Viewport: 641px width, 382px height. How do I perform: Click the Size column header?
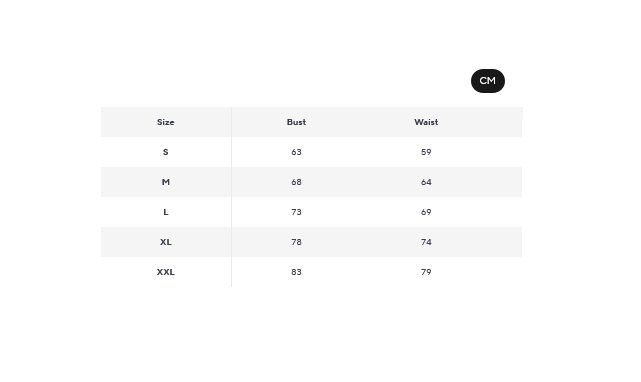pos(166,122)
